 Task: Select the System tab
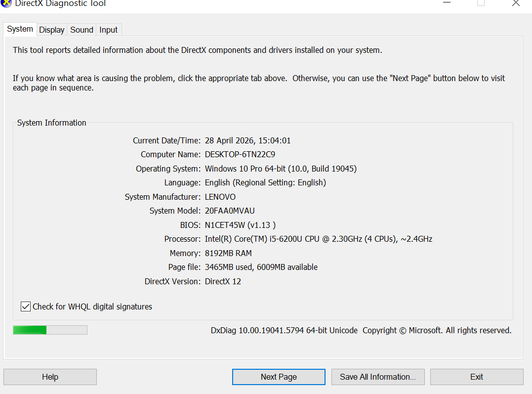[20, 29]
